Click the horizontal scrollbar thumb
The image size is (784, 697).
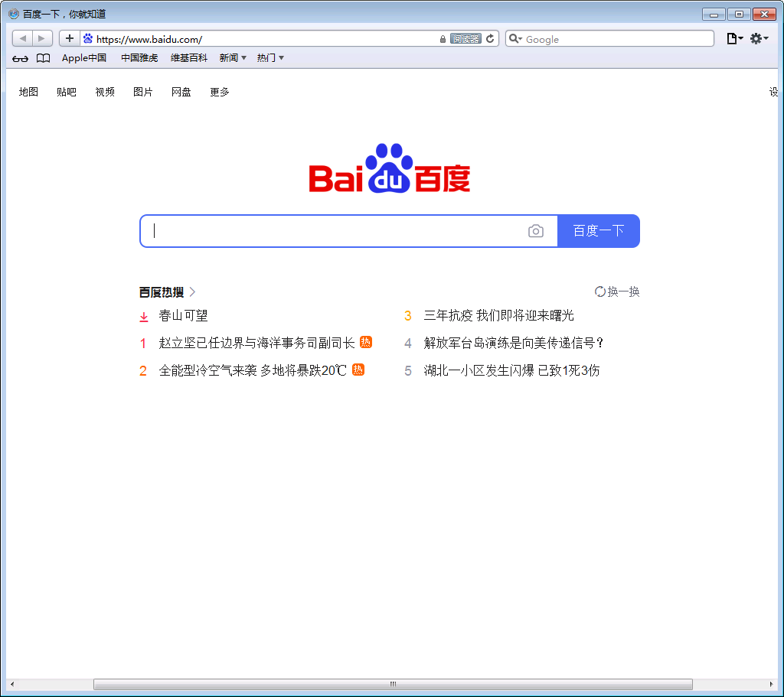(393, 684)
